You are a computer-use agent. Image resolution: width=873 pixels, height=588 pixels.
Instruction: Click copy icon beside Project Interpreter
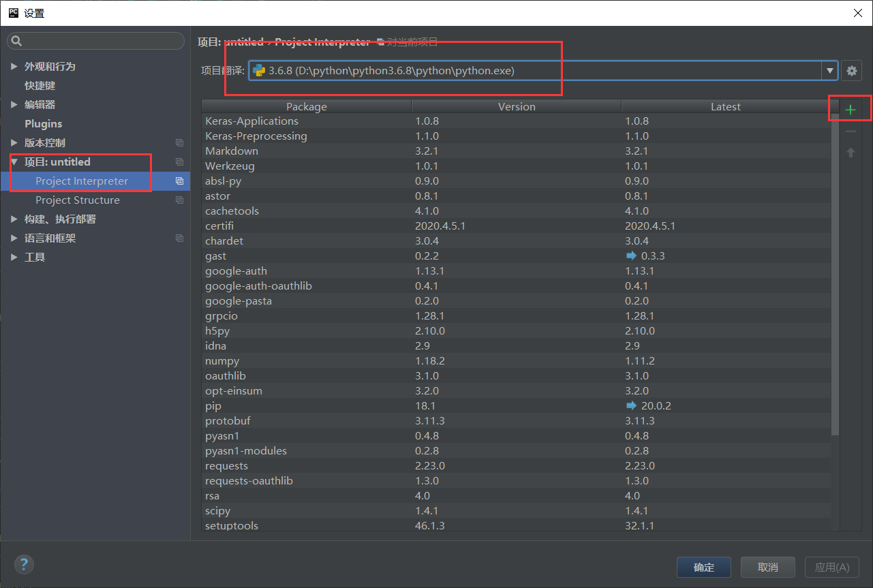click(179, 181)
